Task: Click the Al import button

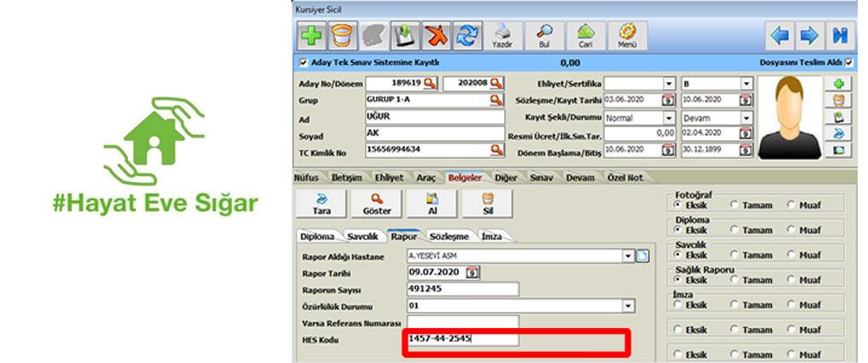Action: point(432,203)
